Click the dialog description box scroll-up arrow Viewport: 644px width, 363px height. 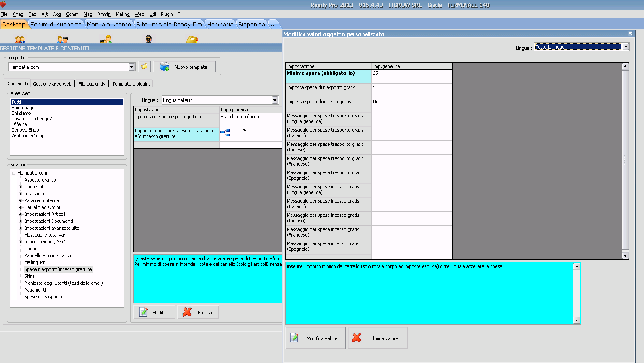tap(577, 266)
